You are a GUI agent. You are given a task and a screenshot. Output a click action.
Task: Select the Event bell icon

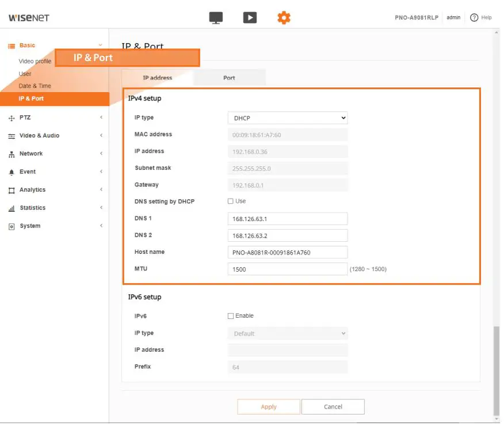pyautogui.click(x=12, y=172)
